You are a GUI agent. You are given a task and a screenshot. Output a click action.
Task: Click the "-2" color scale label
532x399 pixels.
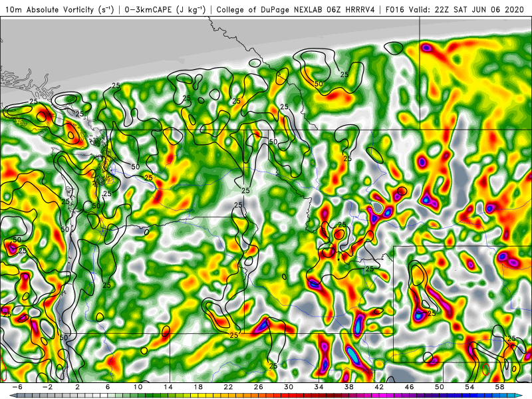click(47, 387)
